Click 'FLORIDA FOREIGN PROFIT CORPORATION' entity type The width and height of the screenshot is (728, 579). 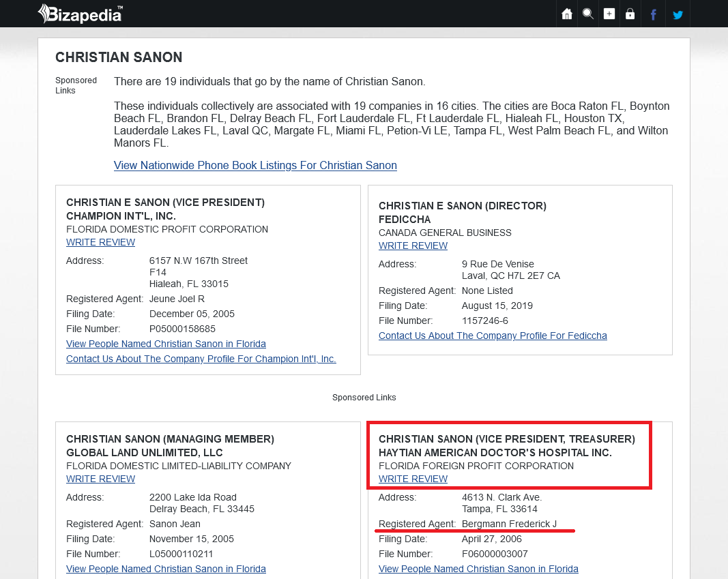click(476, 466)
